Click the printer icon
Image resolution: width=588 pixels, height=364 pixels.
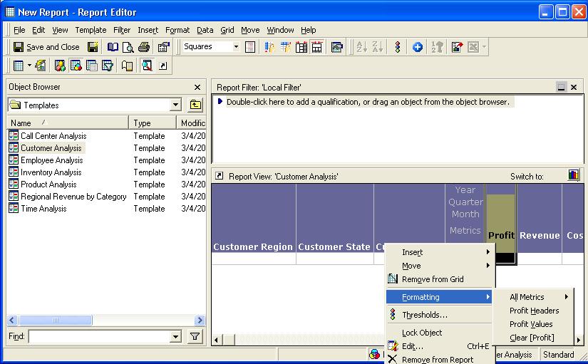tap(144, 47)
